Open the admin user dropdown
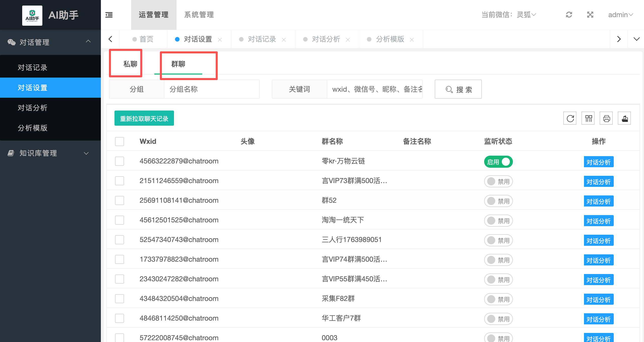 pos(621,15)
